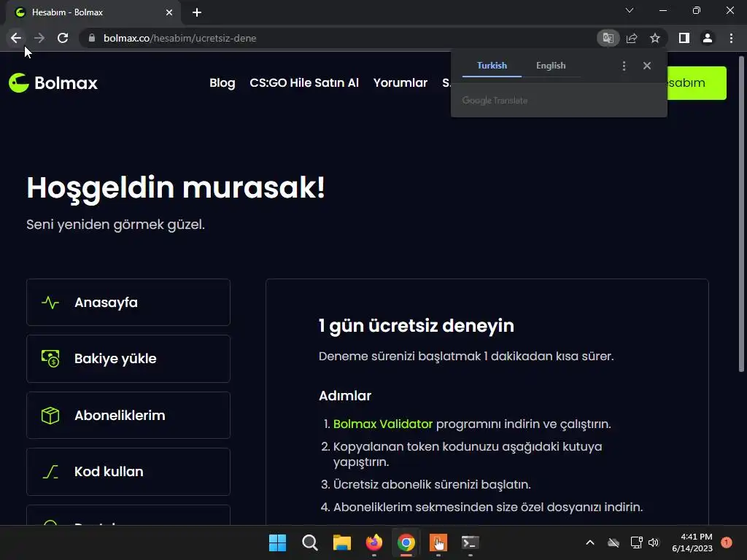Switch translation to English
This screenshot has height=560, width=747.
(x=551, y=66)
